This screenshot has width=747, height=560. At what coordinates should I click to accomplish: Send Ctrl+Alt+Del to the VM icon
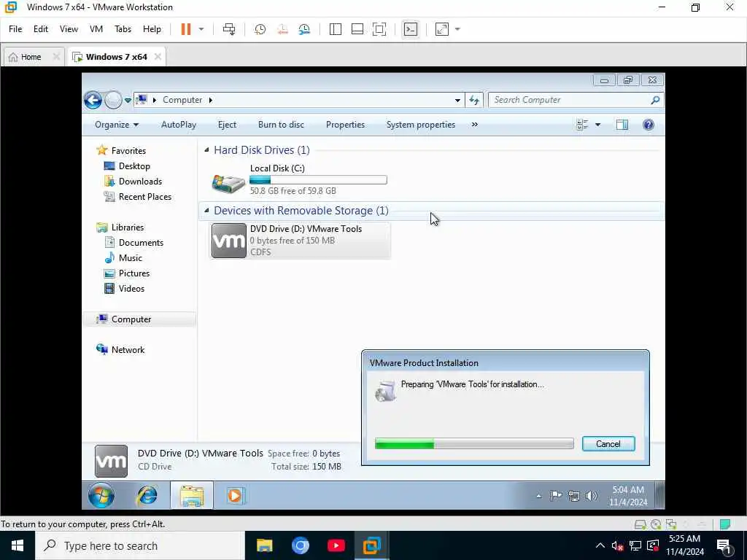pyautogui.click(x=229, y=29)
